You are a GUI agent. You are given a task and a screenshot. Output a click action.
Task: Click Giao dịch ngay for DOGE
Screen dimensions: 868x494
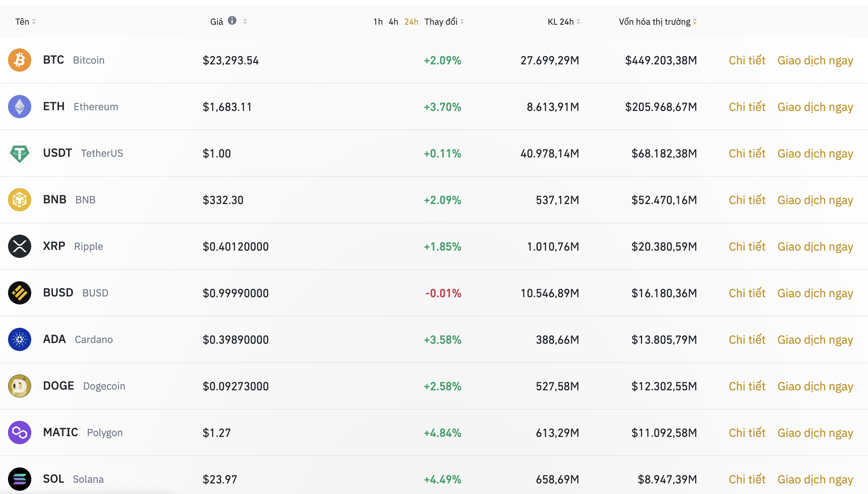815,386
